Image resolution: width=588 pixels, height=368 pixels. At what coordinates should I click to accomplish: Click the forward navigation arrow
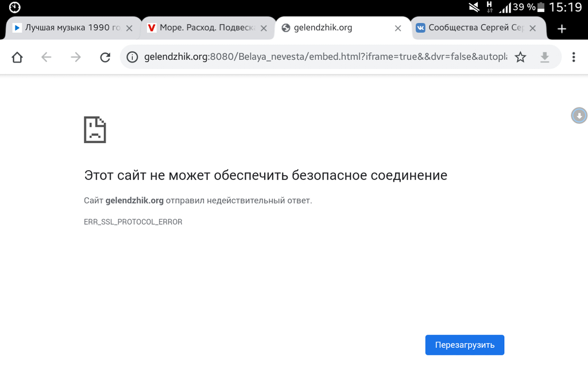76,57
